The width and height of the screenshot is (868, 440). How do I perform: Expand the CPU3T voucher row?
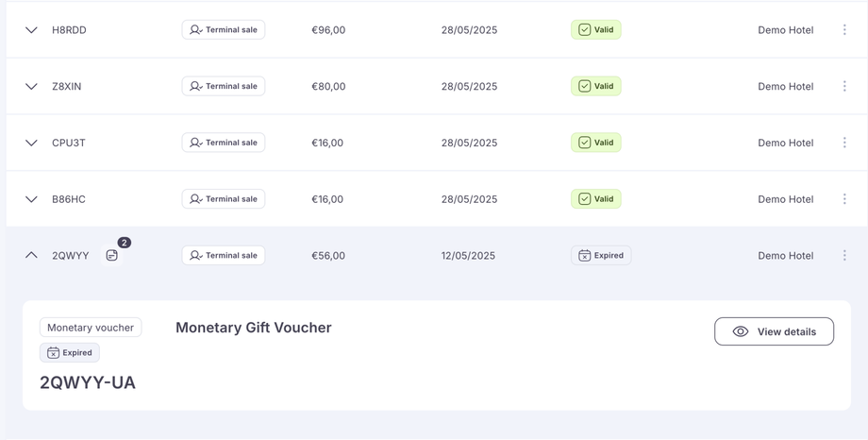31,143
